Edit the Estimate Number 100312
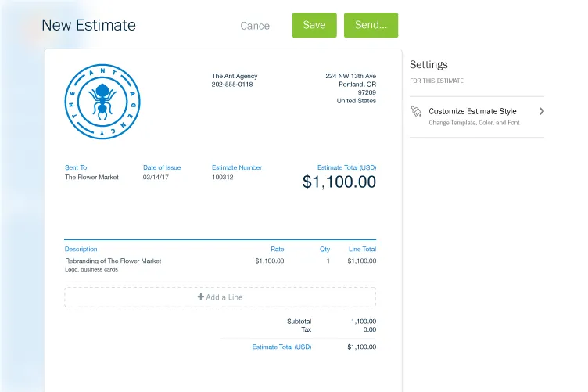The height and width of the screenshot is (392, 588). pyautogui.click(x=223, y=178)
